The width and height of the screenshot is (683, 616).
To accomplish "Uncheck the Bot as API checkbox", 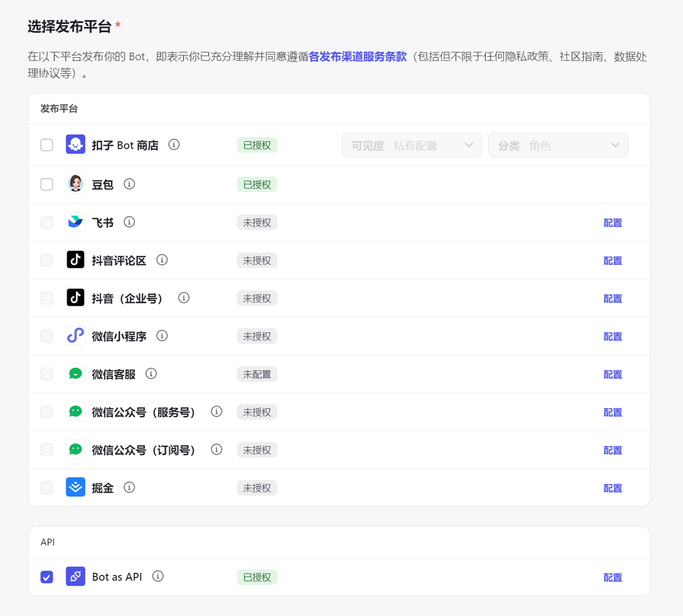I will 47,577.
